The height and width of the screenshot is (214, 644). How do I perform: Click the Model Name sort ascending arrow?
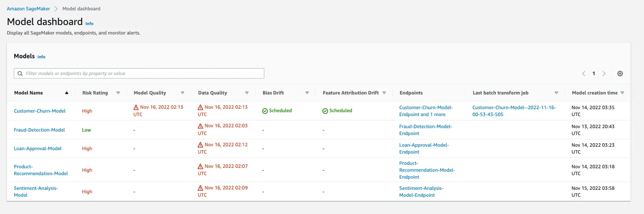point(67,93)
